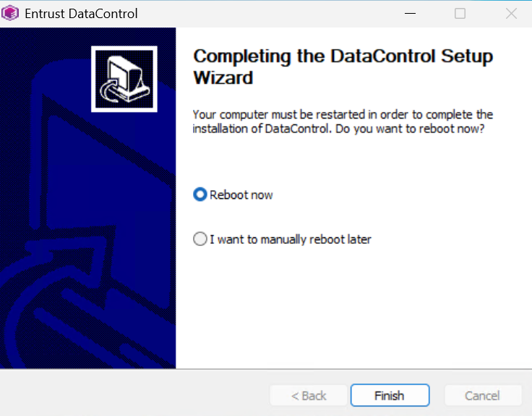Viewport: 532px width, 416px height.
Task: Select the Reboot now radio button
Action: click(x=200, y=195)
